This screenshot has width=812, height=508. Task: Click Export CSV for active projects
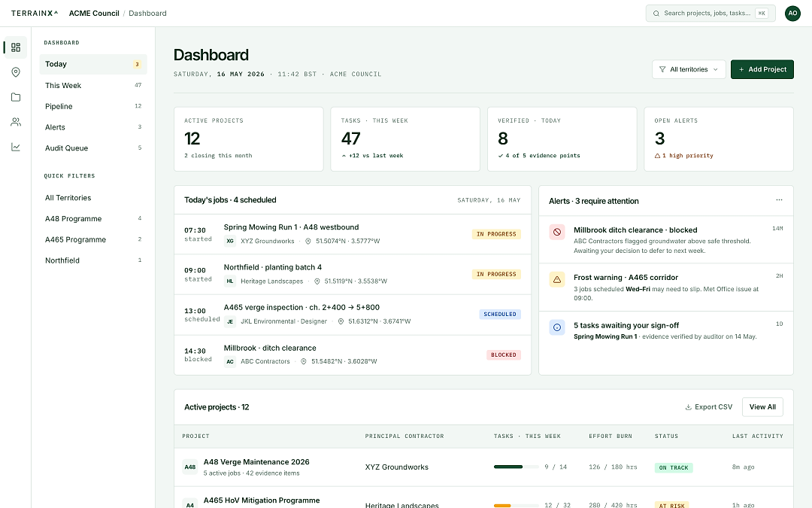(x=708, y=407)
